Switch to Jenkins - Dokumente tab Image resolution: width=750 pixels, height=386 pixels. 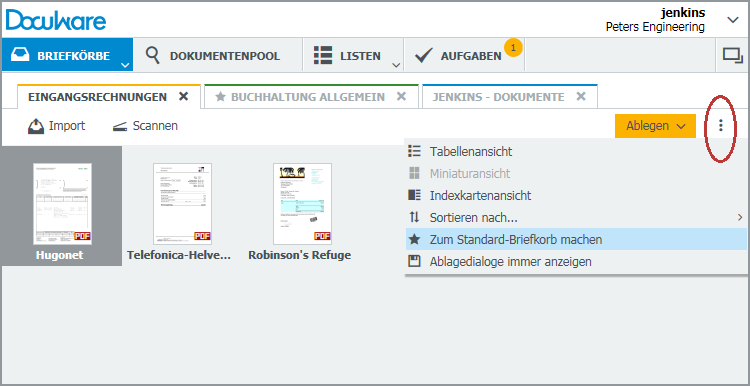[498, 97]
